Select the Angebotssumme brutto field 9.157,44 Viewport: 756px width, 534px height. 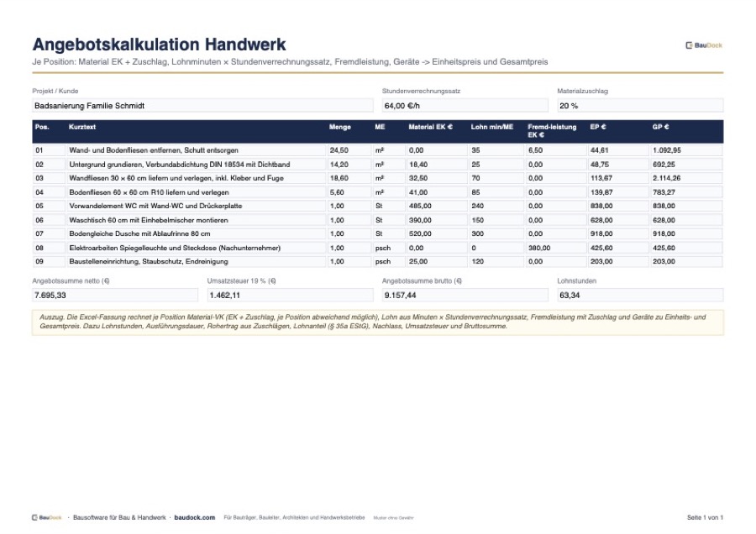[465, 295]
